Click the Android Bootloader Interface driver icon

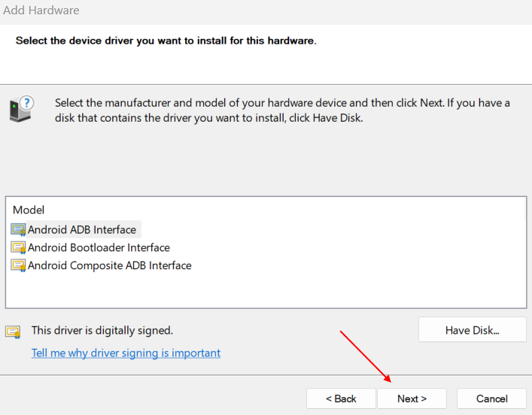point(18,247)
